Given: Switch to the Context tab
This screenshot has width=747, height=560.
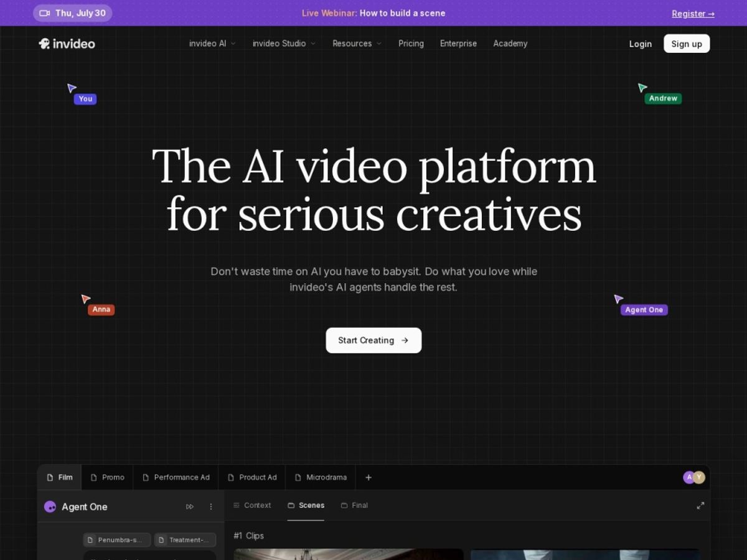Looking at the screenshot, I should tap(252, 505).
